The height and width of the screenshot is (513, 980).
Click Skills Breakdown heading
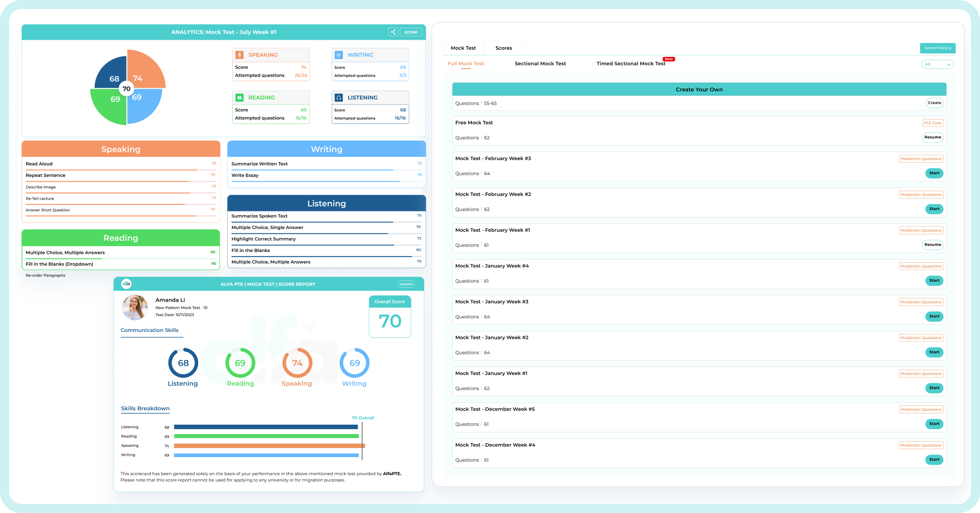(x=145, y=408)
